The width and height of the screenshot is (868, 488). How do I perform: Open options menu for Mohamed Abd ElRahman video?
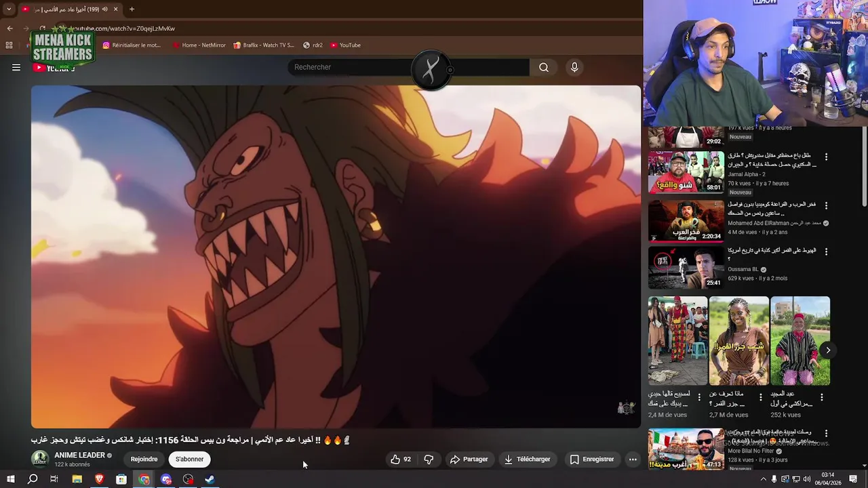(826, 205)
